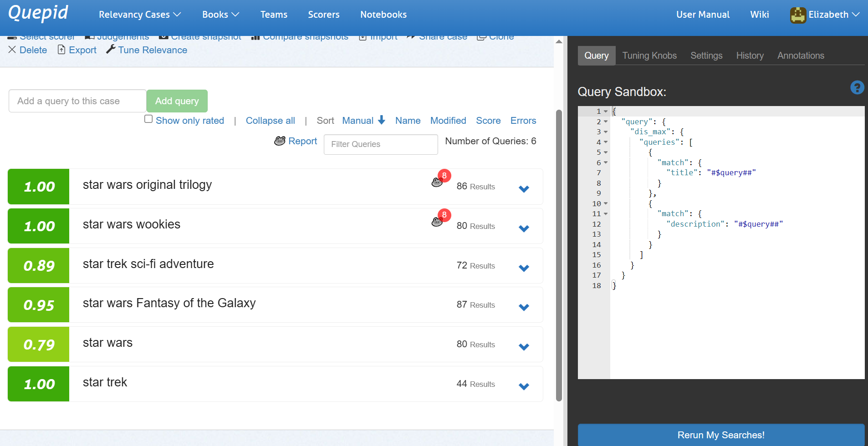
Task: Open the Relevancy Cases dropdown menu
Action: click(140, 15)
